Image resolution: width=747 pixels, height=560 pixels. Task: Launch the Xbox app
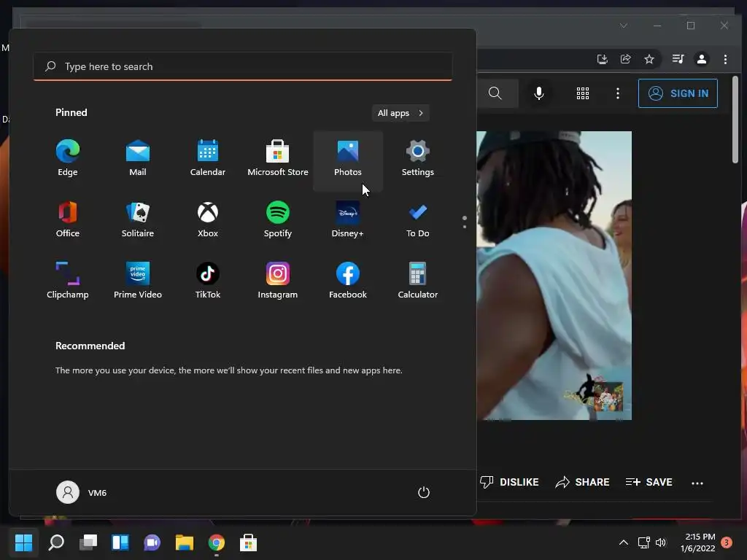(x=208, y=220)
